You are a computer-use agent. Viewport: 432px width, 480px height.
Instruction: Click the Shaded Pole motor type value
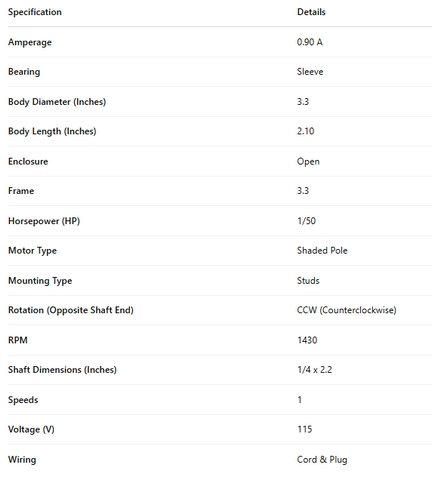322,251
